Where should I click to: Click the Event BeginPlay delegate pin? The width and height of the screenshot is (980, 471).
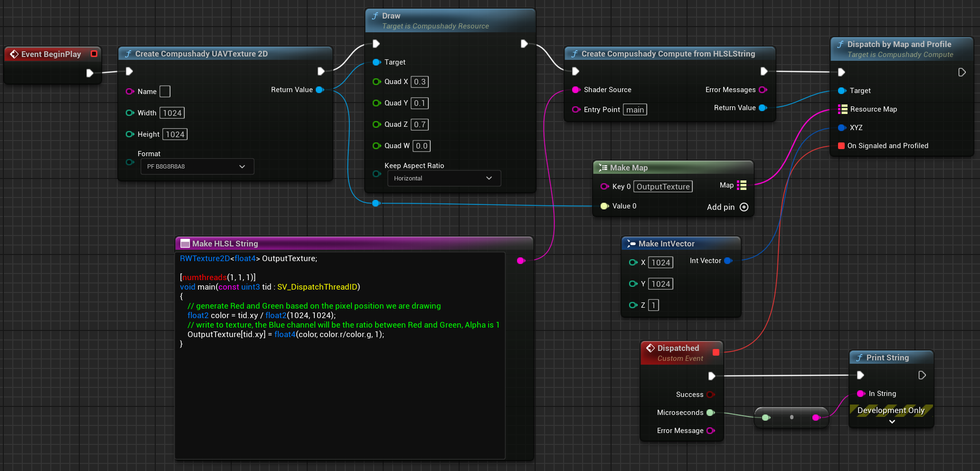pyautogui.click(x=94, y=54)
